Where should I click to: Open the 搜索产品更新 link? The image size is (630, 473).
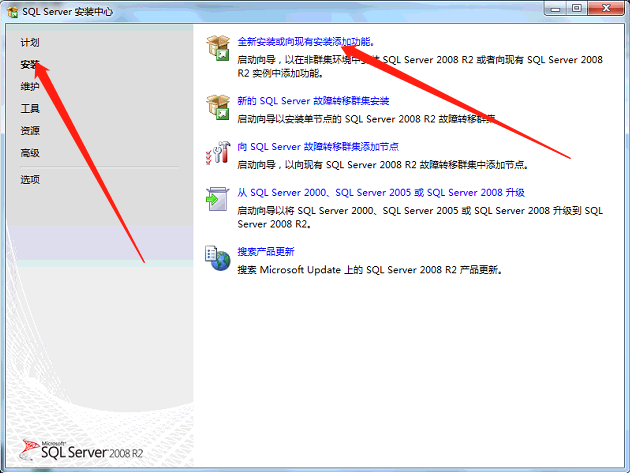[x=266, y=252]
